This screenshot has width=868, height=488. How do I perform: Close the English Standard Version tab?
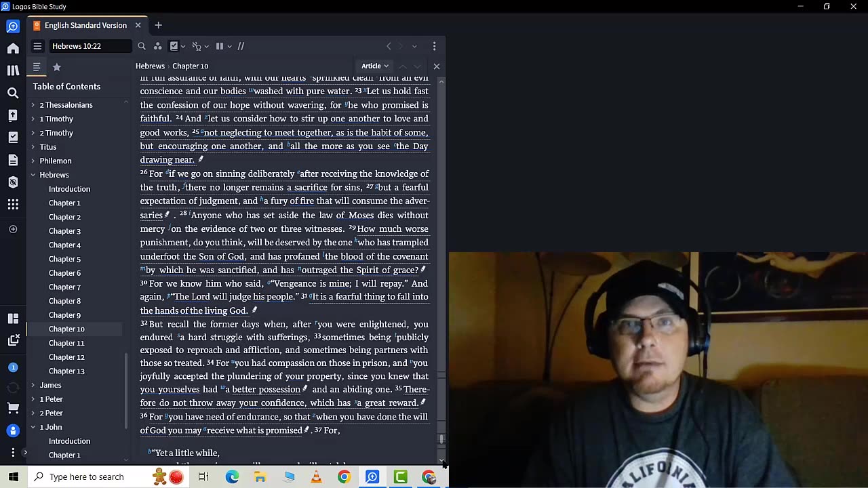[x=138, y=26]
